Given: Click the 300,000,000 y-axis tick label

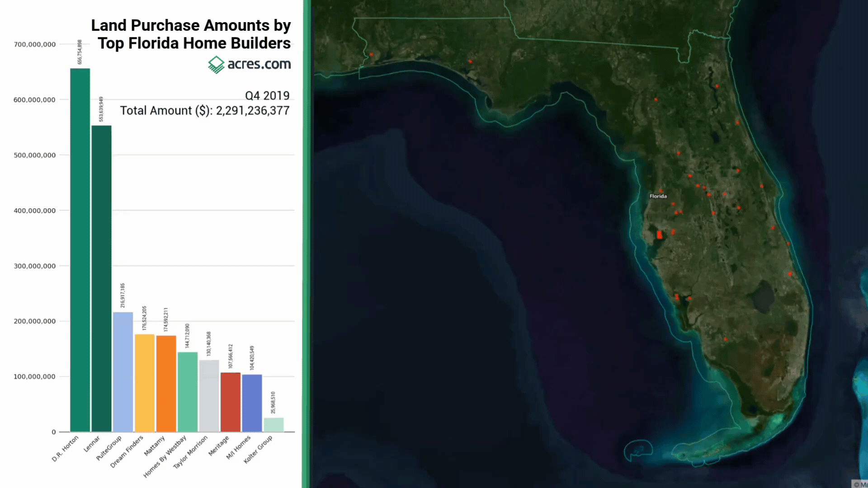Looking at the screenshot, I should [35, 266].
